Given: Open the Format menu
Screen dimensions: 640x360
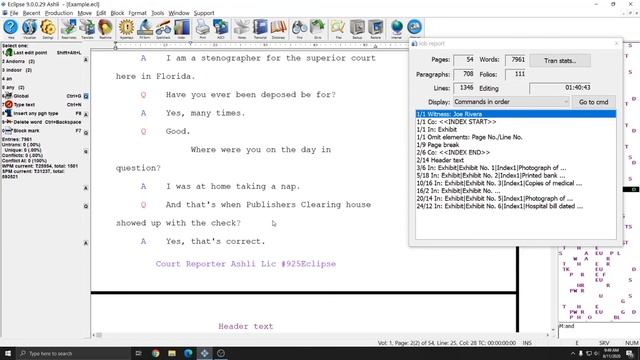Looking at the screenshot, I should click(x=138, y=13).
